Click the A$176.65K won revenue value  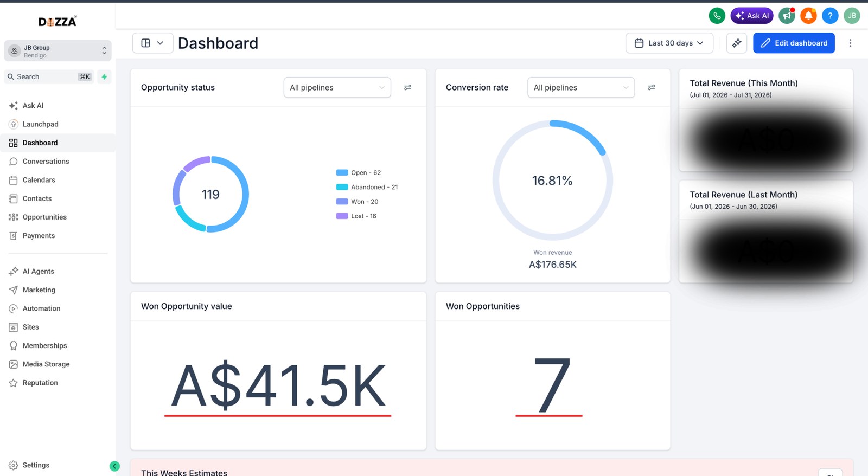coord(553,265)
